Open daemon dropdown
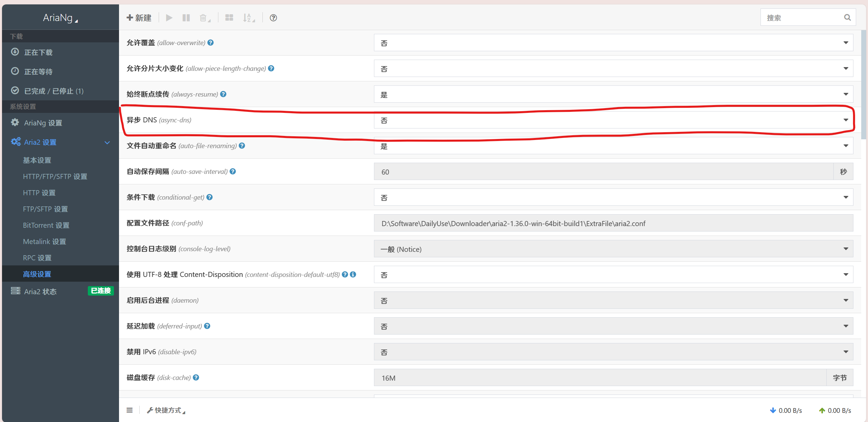Screen dimensions: 868x422 coord(613,300)
